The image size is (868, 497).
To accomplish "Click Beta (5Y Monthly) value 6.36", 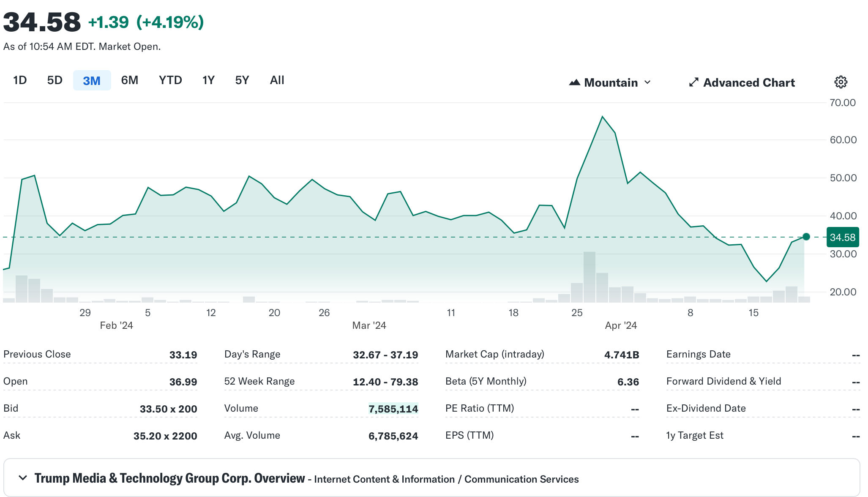I will pos(628,382).
